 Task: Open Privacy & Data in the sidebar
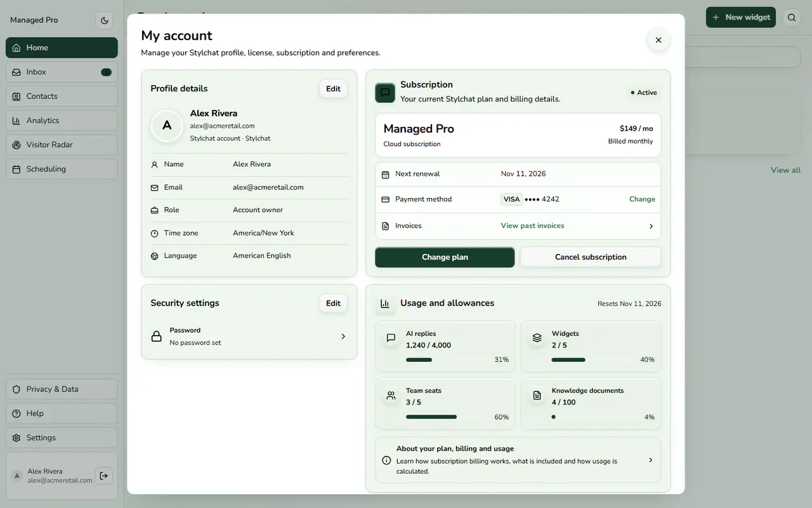pyautogui.click(x=62, y=389)
